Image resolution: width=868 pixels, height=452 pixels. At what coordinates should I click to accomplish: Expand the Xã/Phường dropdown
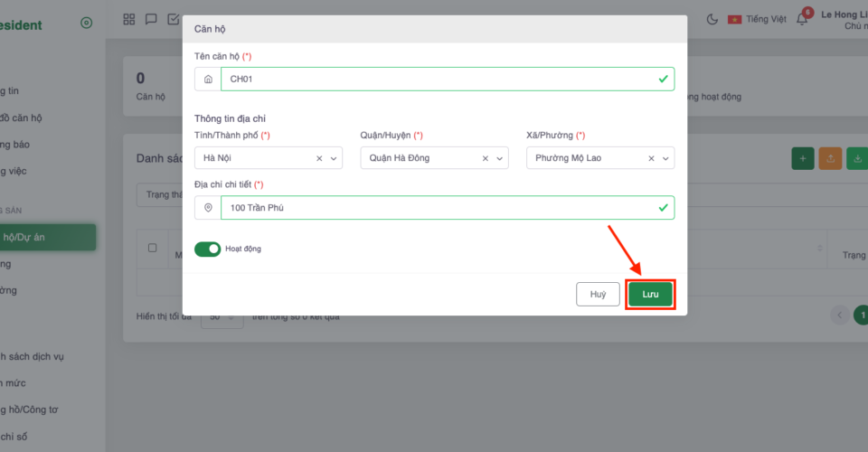pos(665,158)
